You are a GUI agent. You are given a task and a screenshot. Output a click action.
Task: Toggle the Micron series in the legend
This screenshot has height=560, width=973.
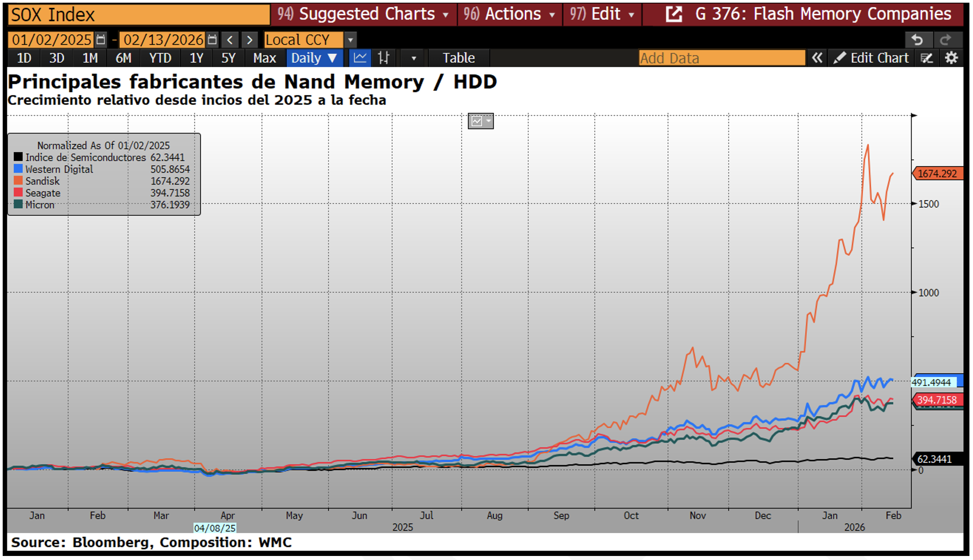pyautogui.click(x=39, y=205)
